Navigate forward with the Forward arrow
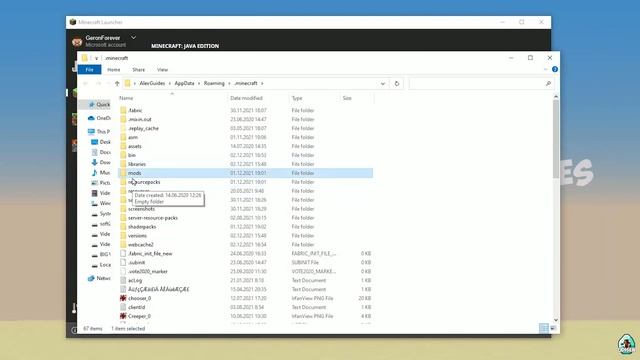Image resolution: width=640 pixels, height=360 pixels. pyautogui.click(x=98, y=83)
